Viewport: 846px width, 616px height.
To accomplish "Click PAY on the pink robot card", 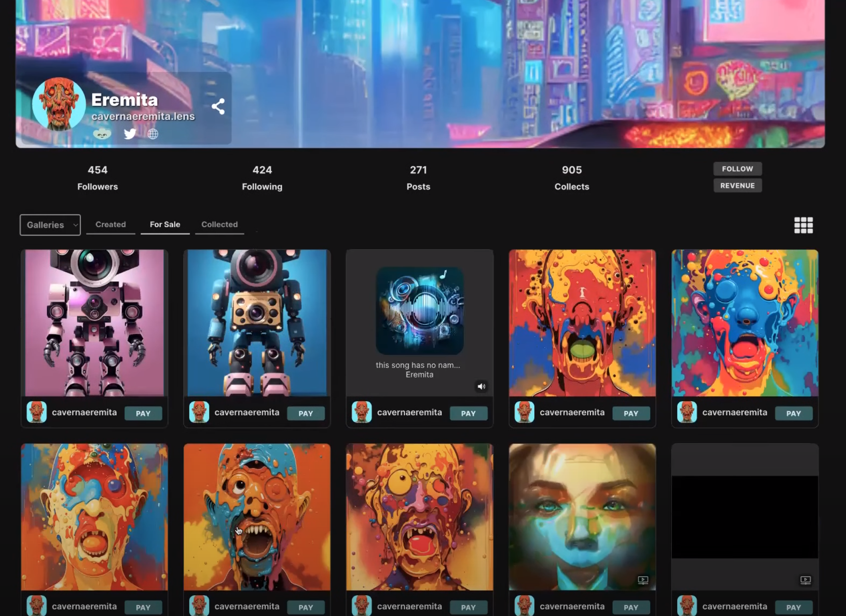I will 143,413.
